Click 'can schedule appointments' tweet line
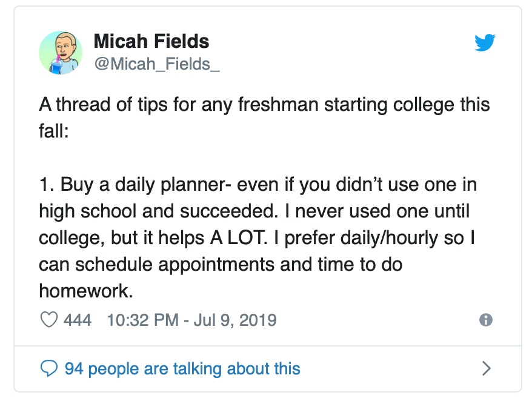The width and height of the screenshot is (532, 401). [221, 265]
